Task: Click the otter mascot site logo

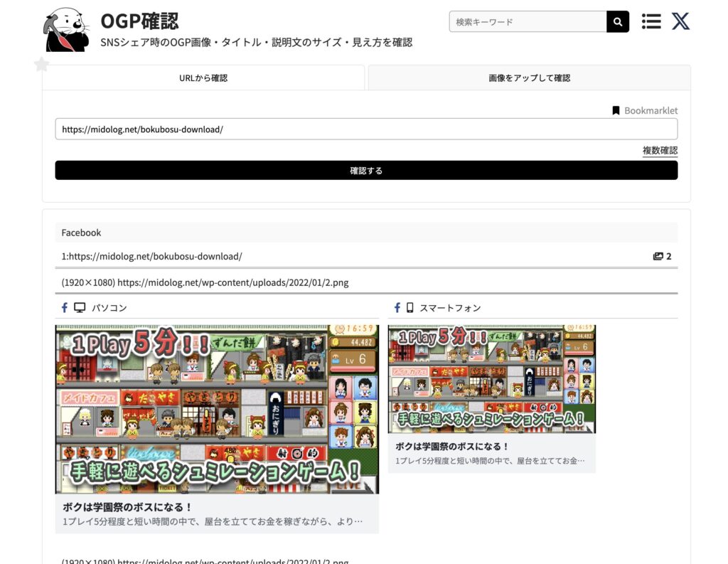Action: click(x=66, y=30)
